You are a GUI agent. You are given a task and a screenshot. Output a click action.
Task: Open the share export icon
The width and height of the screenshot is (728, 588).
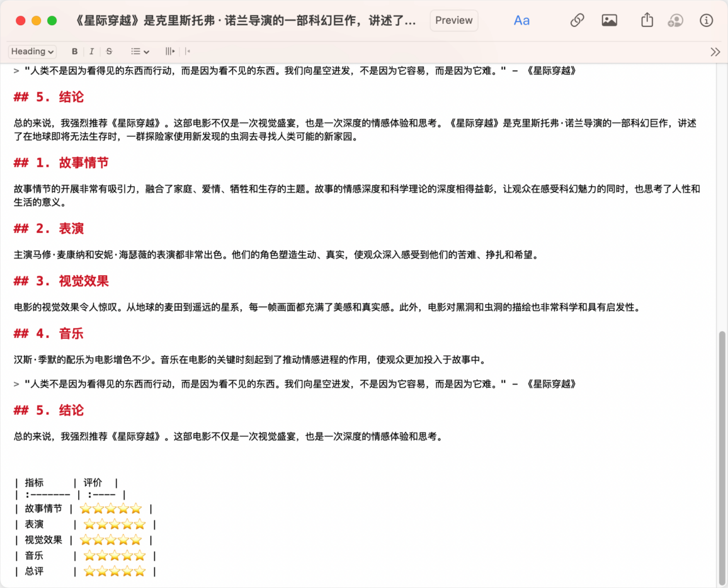click(647, 20)
